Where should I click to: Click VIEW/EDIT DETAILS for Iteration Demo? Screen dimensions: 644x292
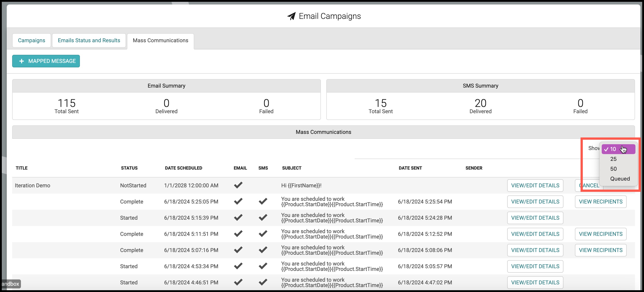pos(535,186)
